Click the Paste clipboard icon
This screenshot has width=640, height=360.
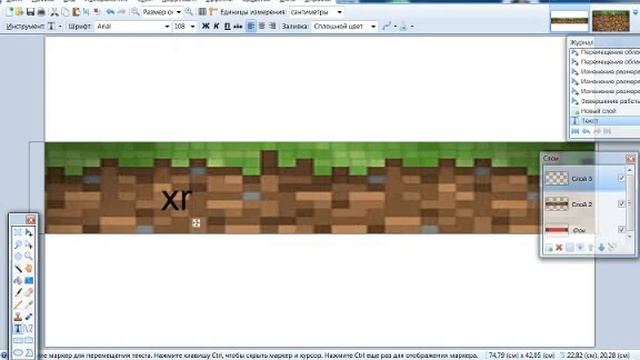click(76, 12)
